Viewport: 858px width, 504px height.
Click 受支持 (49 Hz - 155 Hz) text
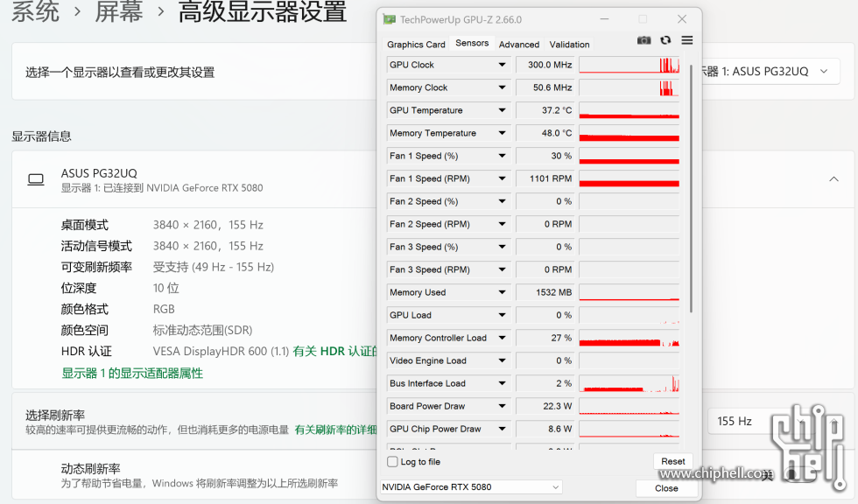pos(214,267)
